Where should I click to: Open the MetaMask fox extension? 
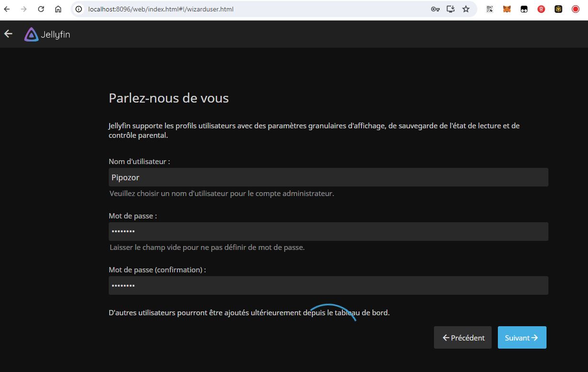tap(507, 9)
